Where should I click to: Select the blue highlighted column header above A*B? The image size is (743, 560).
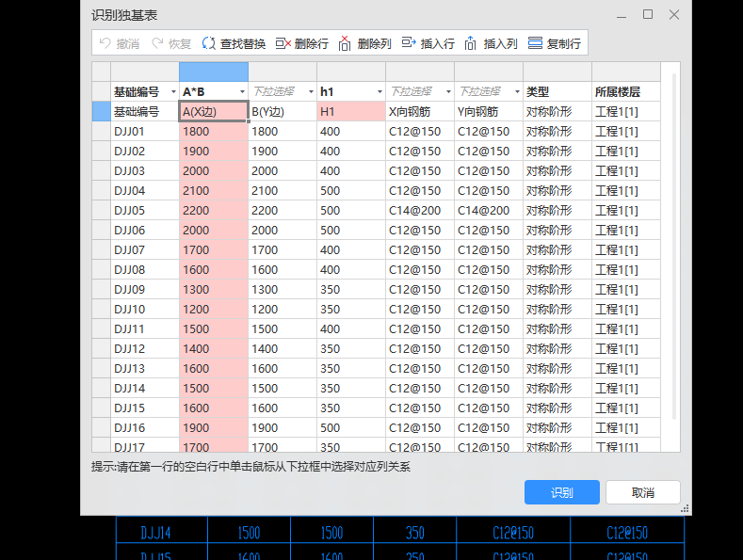coord(214,72)
